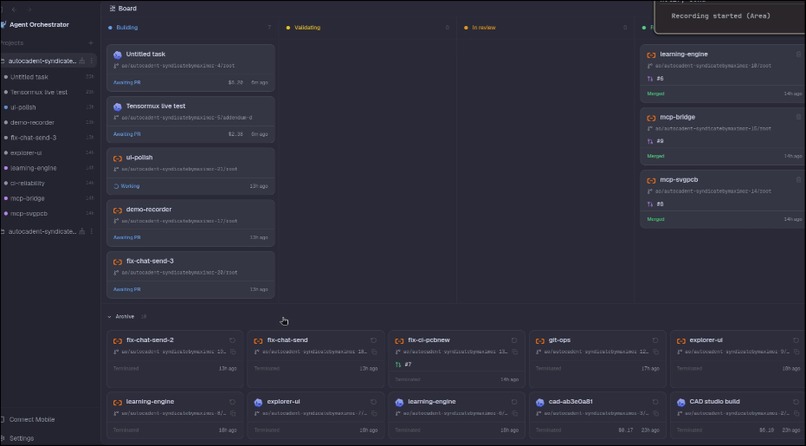Viewport: 806px width, 446px height.
Task: Restore the archived git-ops task
Action: 655,340
